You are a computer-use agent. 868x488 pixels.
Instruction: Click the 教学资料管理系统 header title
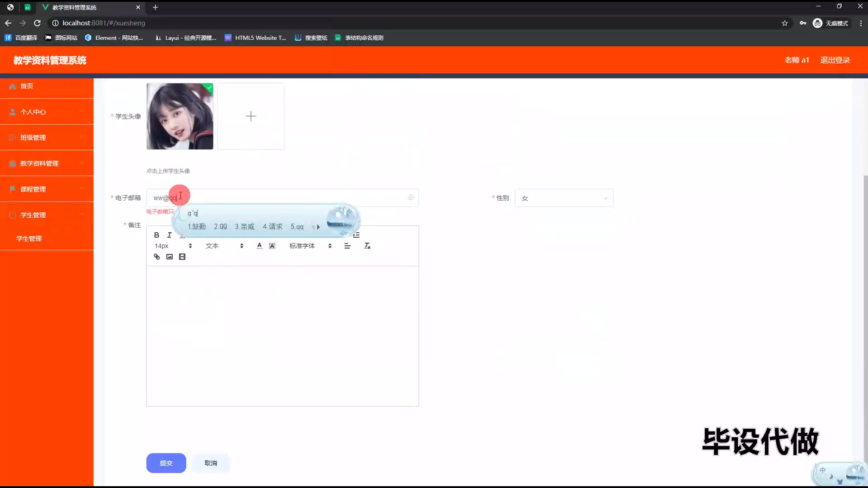click(50, 60)
